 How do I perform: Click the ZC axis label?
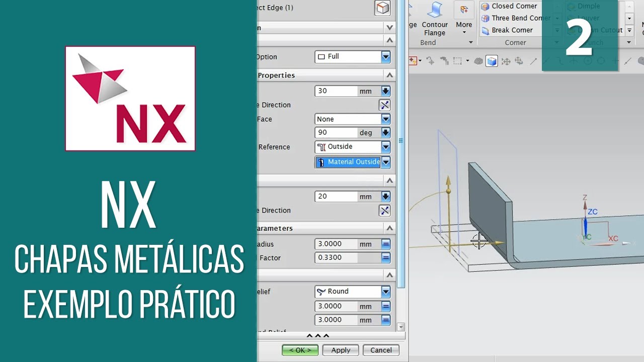593,212
